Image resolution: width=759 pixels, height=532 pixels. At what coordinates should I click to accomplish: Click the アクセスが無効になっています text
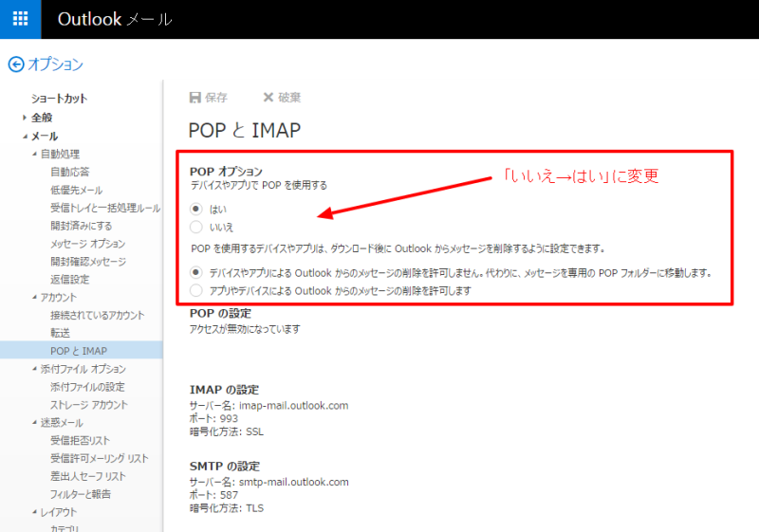245,329
